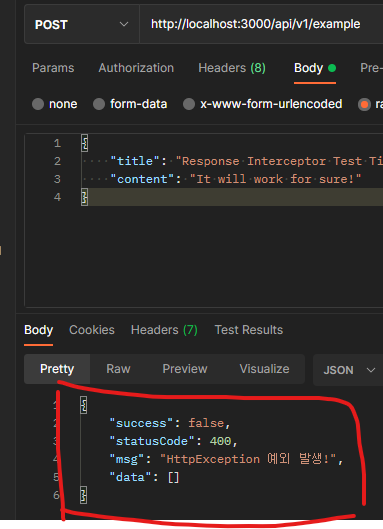This screenshot has height=529, width=383.
Task: Switch to the Raw response view
Action: tap(118, 369)
